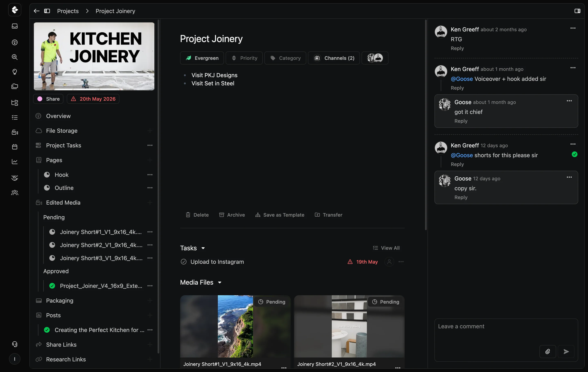The width and height of the screenshot is (588, 372).
Task: Open File Storage in project sidebar
Action: tap(62, 131)
